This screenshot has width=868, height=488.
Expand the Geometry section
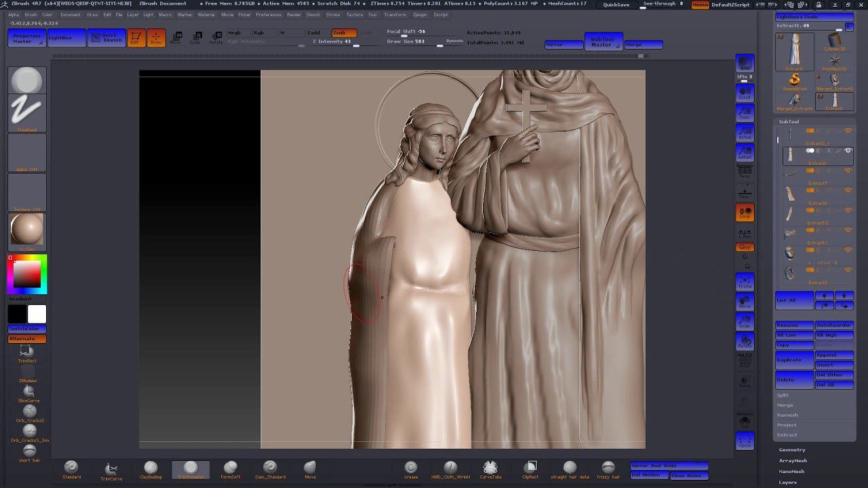[792, 449]
